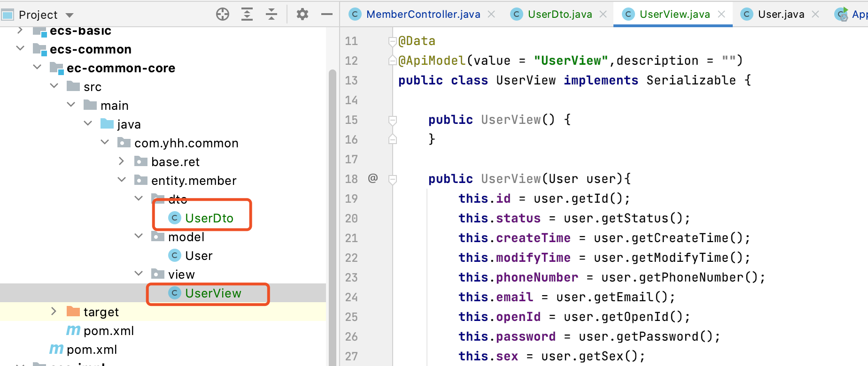The height and width of the screenshot is (366, 868).
Task: Select the java source folder row
Action: (163, 124)
